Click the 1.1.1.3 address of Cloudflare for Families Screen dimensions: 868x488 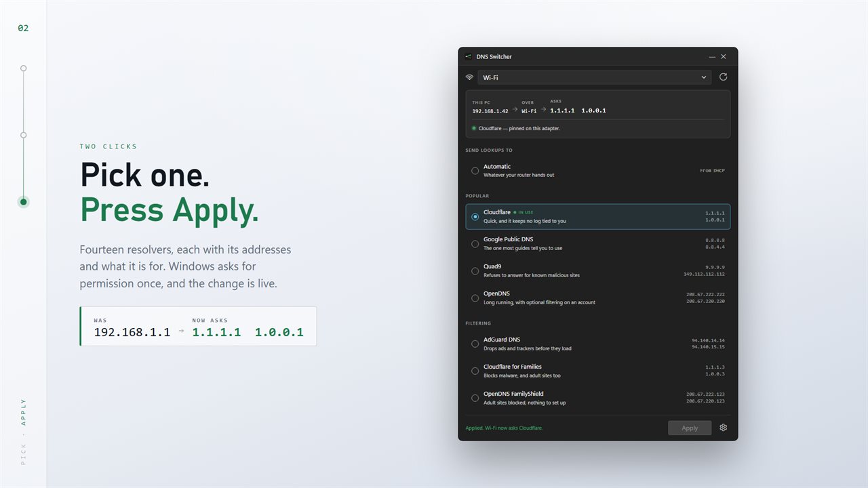[715, 367]
